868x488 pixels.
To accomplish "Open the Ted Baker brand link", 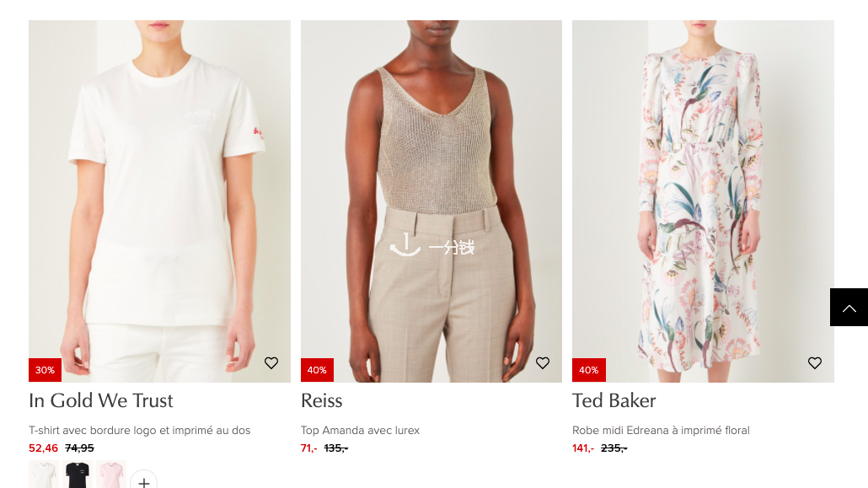I will click(x=613, y=400).
